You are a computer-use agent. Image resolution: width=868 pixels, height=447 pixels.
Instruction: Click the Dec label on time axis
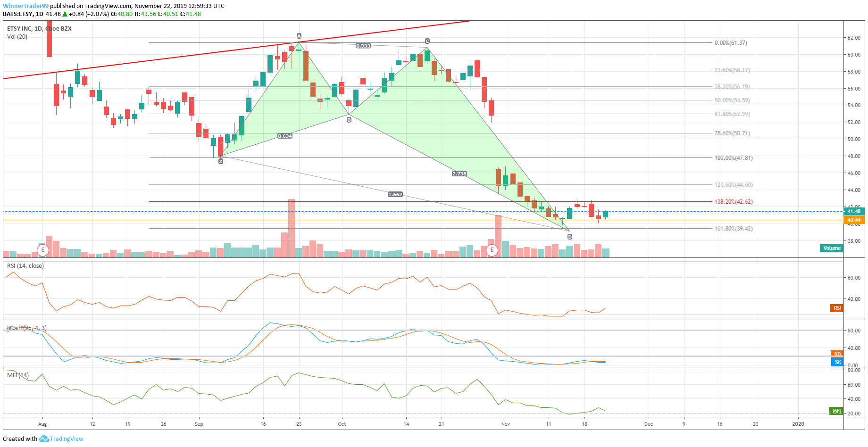649,424
